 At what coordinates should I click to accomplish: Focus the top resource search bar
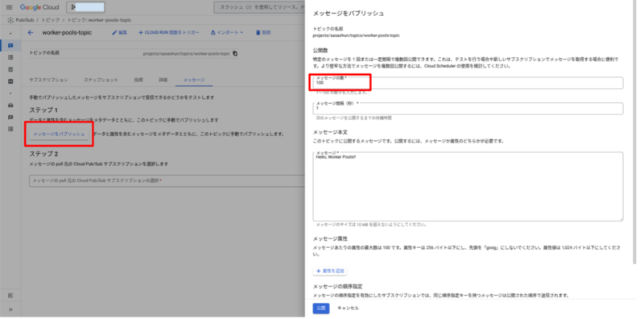click(259, 7)
